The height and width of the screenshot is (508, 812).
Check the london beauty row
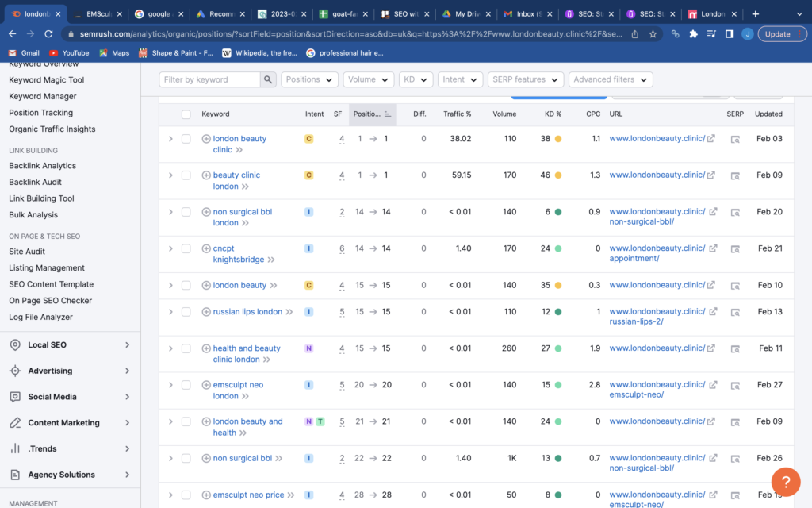pyautogui.click(x=186, y=285)
